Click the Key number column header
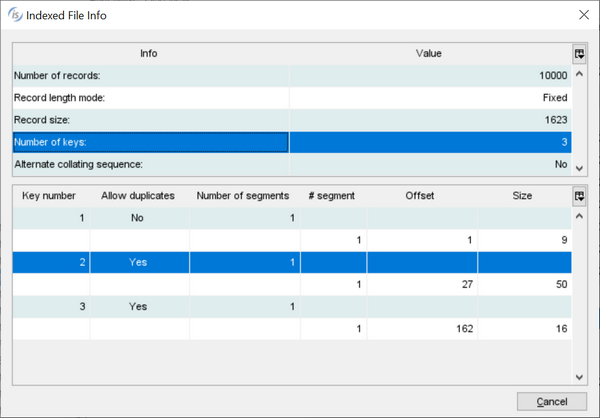 click(x=51, y=196)
